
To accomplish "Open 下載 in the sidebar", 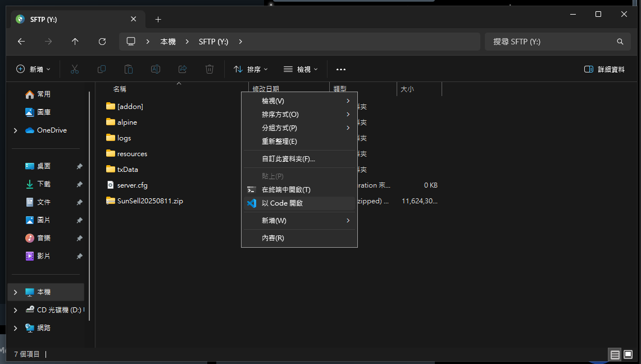I will click(x=43, y=184).
